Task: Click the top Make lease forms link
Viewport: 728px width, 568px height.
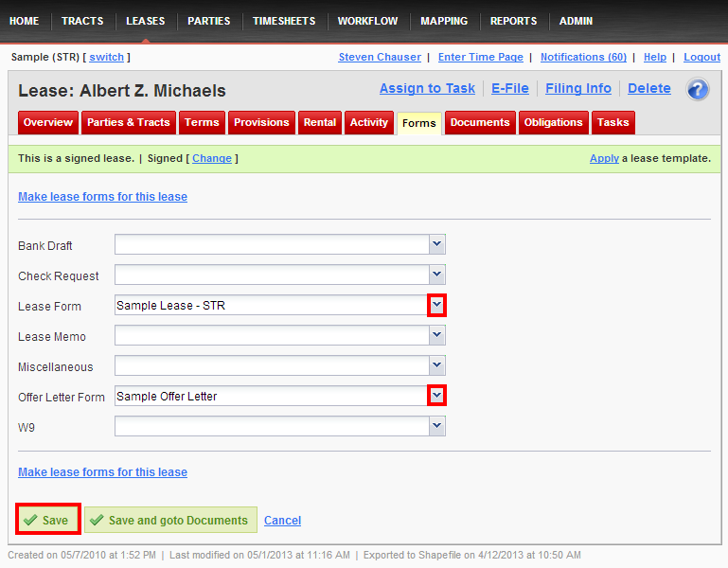Action: coord(102,197)
